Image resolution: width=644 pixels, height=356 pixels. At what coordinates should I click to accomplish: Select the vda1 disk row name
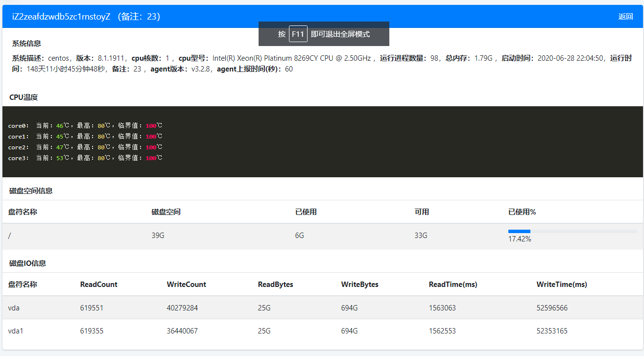click(x=16, y=331)
